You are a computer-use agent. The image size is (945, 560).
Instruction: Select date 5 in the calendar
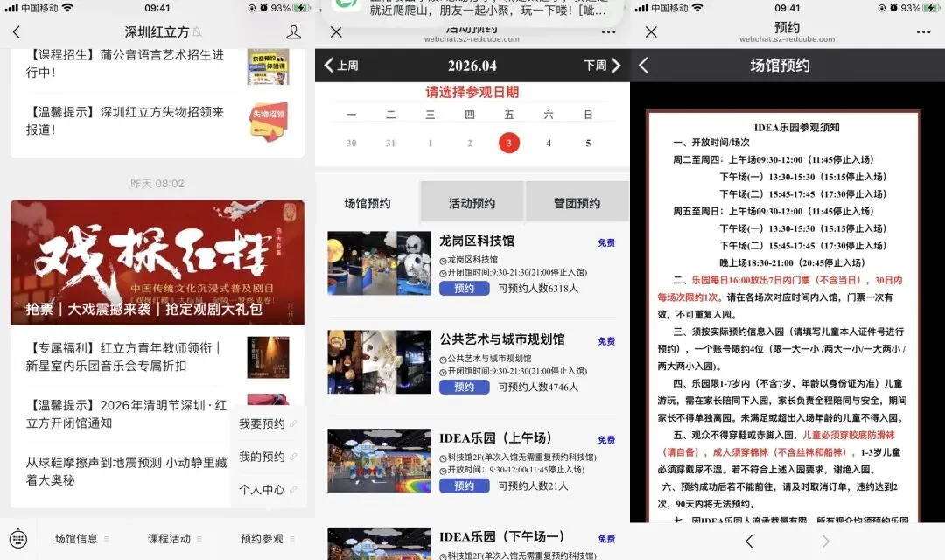(588, 143)
